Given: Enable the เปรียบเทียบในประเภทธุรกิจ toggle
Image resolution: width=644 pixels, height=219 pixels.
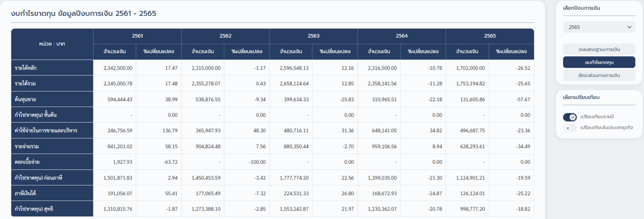Looking at the screenshot, I should pyautogui.click(x=570, y=128).
